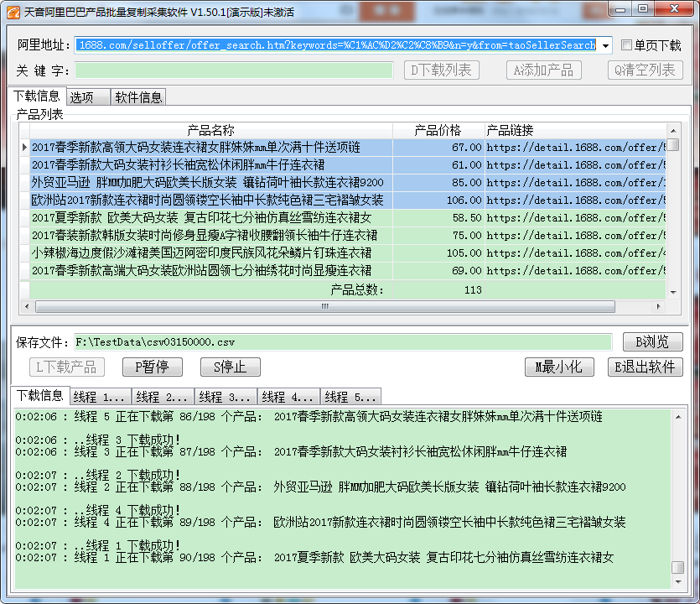Click product table scroll-down arrow

pyautogui.click(x=673, y=292)
